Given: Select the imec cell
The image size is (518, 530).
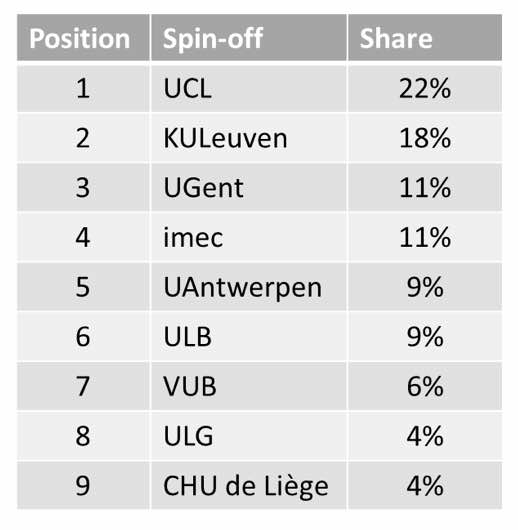Looking at the screenshot, I should pos(249,238).
